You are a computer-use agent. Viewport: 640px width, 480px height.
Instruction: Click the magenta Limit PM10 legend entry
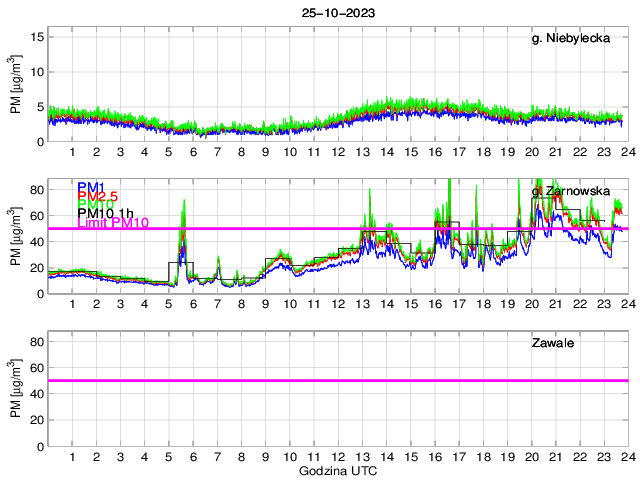[x=113, y=223]
